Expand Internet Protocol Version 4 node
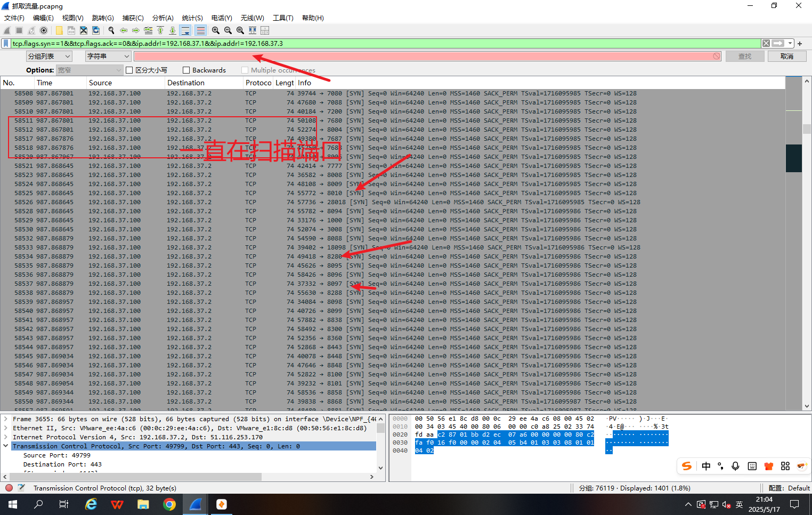 (x=6, y=437)
